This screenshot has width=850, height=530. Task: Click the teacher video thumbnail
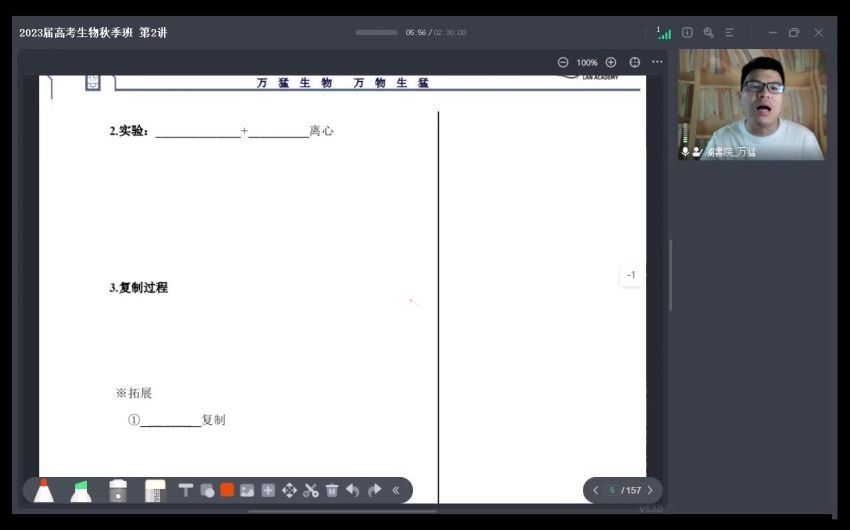(x=752, y=104)
